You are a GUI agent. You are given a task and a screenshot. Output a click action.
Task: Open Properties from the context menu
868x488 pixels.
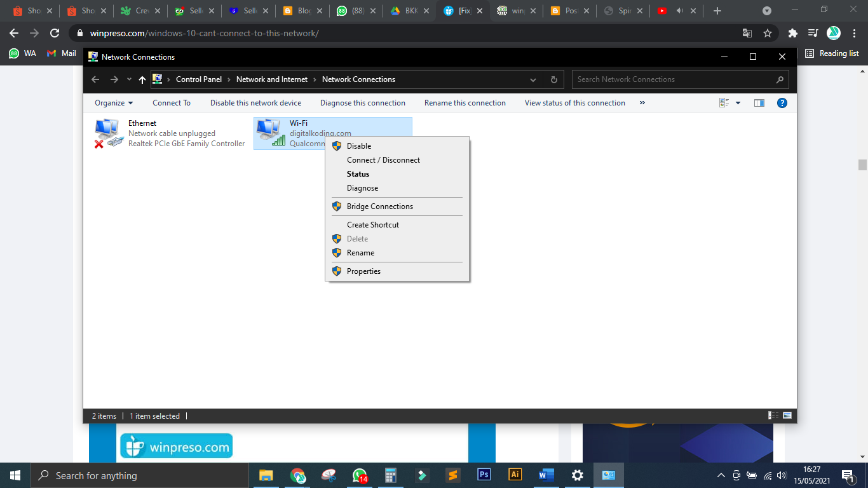click(x=363, y=271)
